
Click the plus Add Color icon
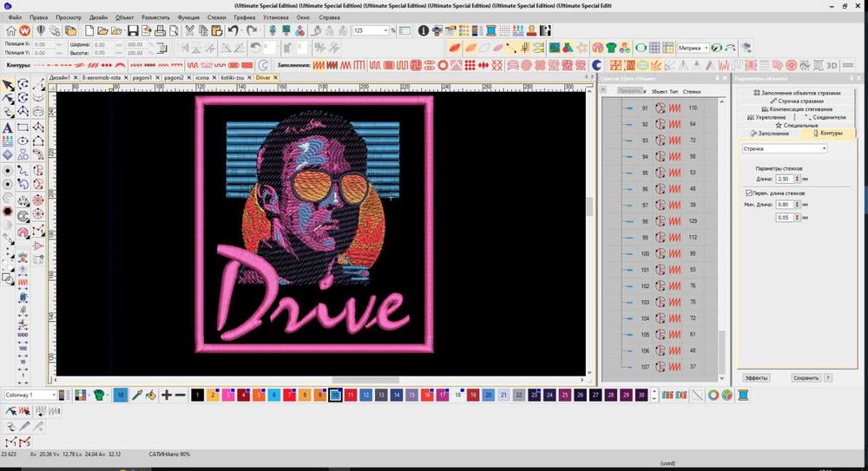coord(167,395)
